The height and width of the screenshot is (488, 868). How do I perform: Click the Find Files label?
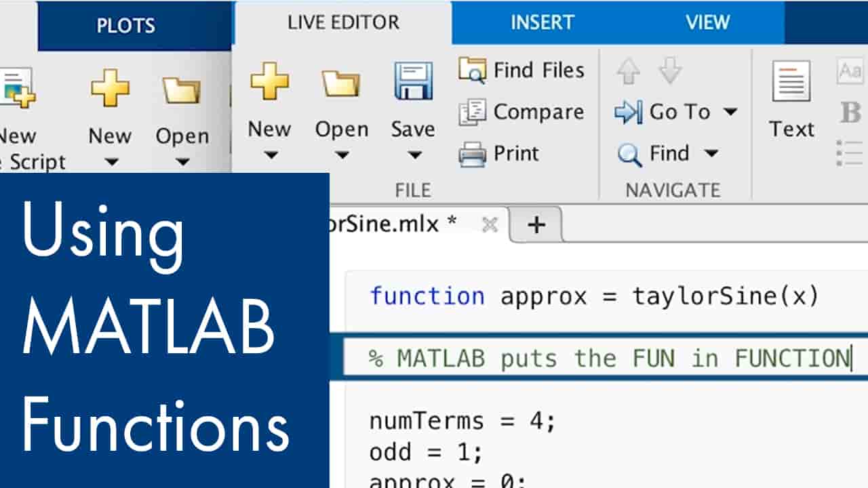point(539,70)
